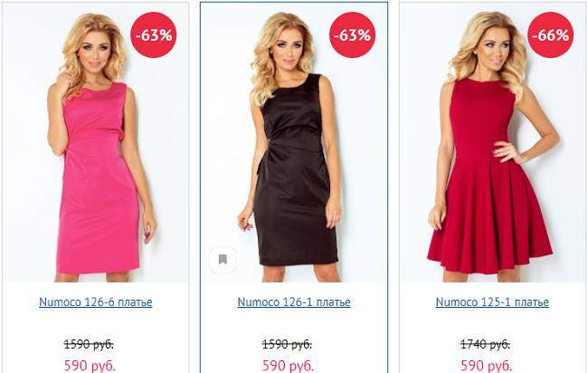Click crossed-out 1740 руб. price
The image size is (588, 373).
(485, 344)
